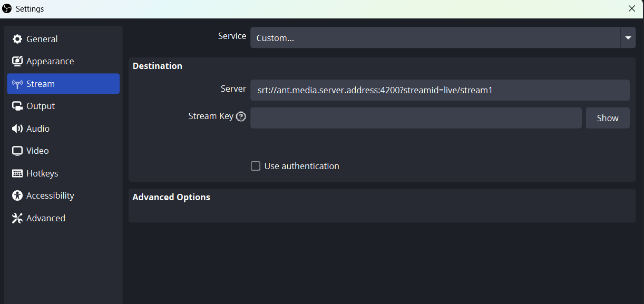Click the Server URL input field

tap(440, 90)
